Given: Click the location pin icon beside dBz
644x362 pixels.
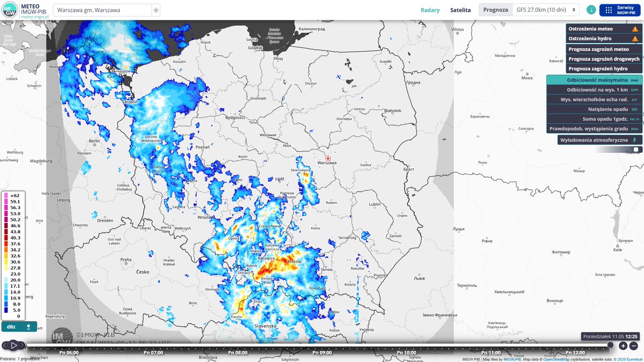Looking at the screenshot, I should [x=28, y=327].
